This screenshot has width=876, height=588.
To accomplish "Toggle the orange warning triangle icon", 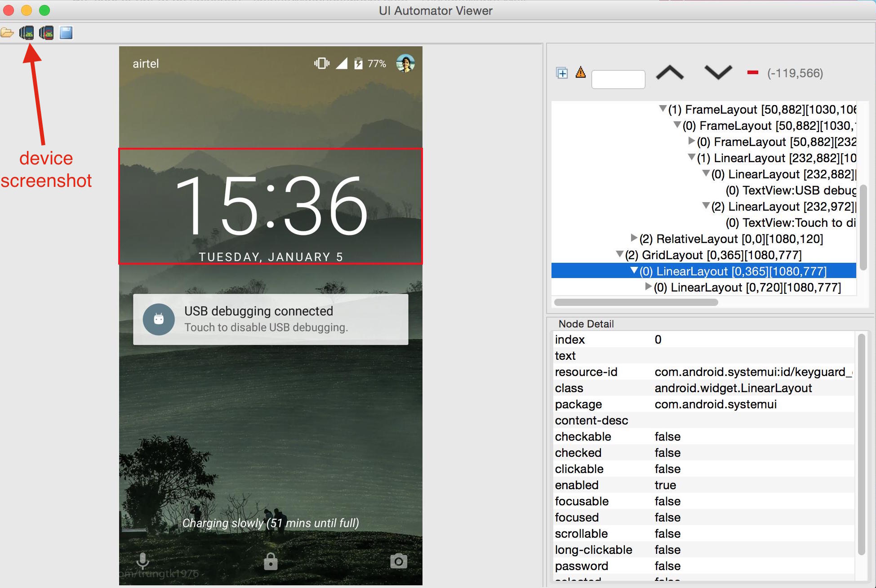I will [x=581, y=72].
